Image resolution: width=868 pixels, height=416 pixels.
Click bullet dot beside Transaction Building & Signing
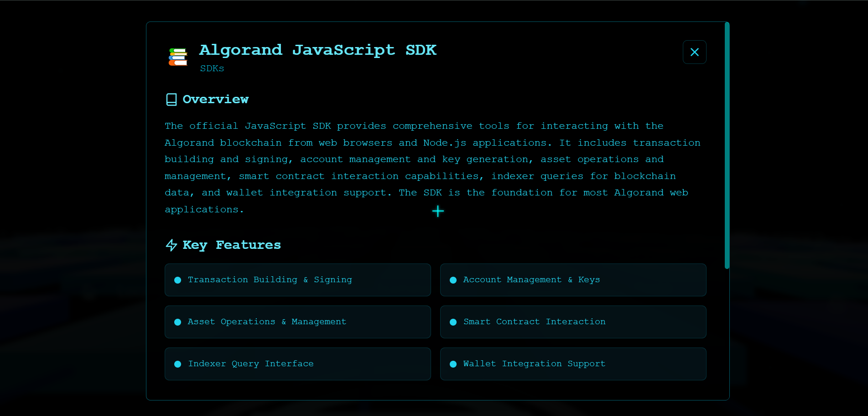coord(178,280)
